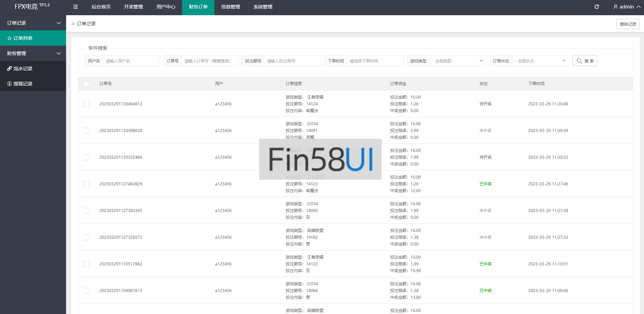Image resolution: width=644 pixels, height=314 pixels.
Task: Click the sidebar collapse hamburger icon
Action: pyautogui.click(x=76, y=7)
